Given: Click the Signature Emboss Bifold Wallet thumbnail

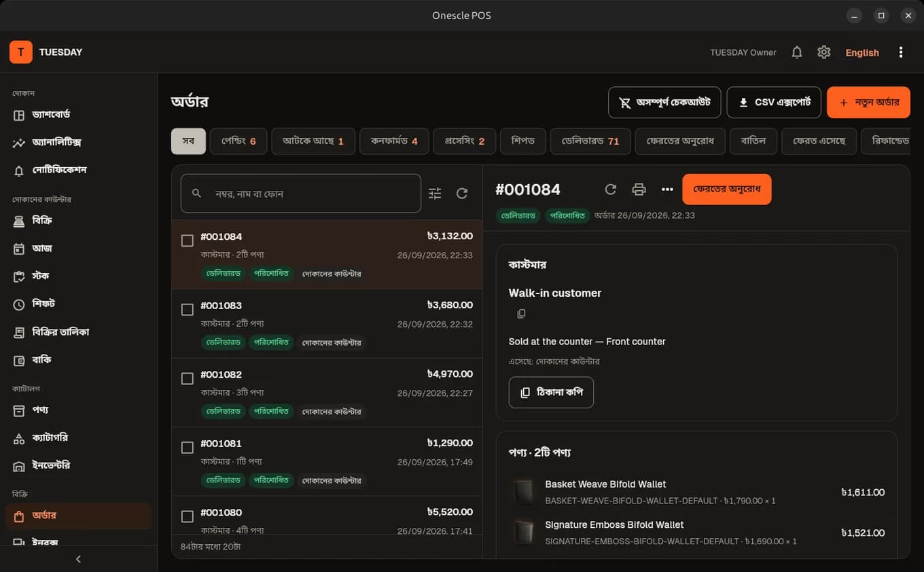Looking at the screenshot, I should coord(523,533).
